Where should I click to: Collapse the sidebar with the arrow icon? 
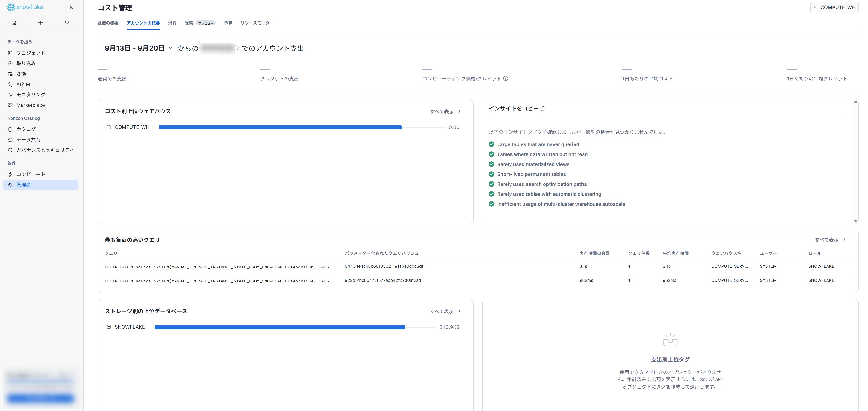point(72,7)
